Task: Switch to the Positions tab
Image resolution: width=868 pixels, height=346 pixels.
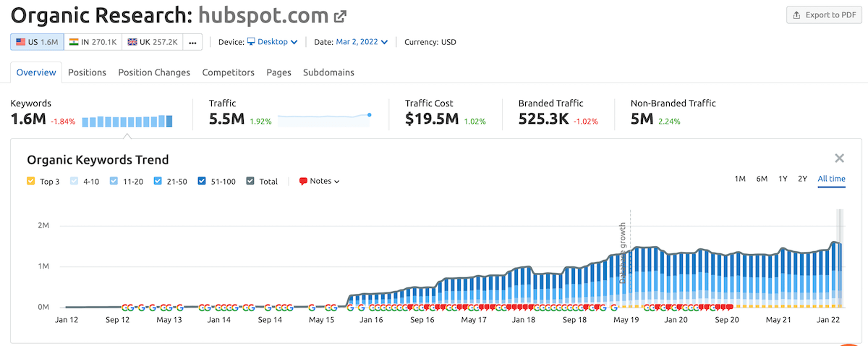Action: [87, 72]
